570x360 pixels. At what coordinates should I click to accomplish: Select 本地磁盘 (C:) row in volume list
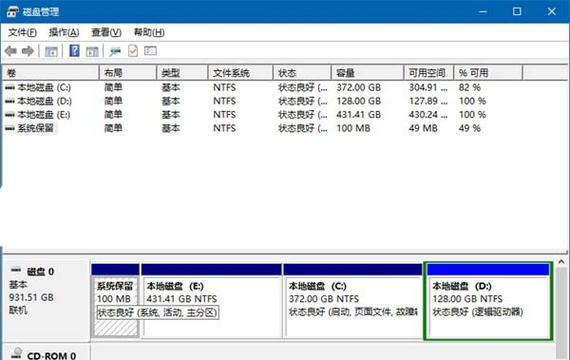pos(246,87)
